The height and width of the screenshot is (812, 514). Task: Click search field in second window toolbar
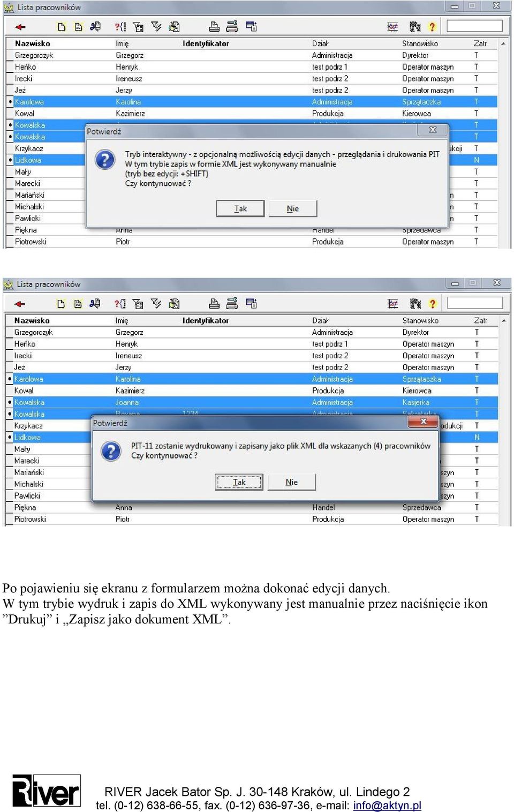[x=475, y=303]
